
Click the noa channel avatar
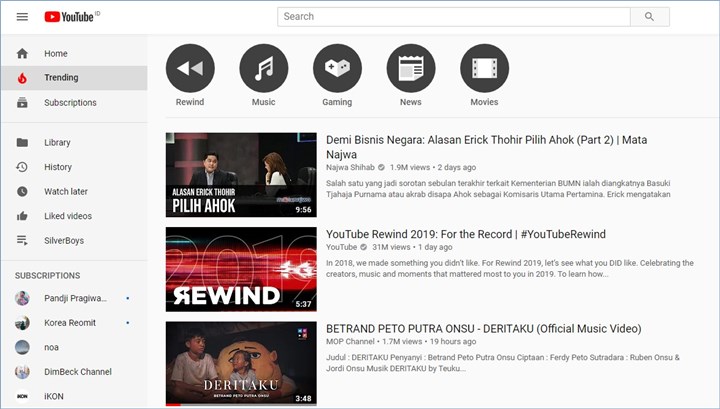click(22, 347)
